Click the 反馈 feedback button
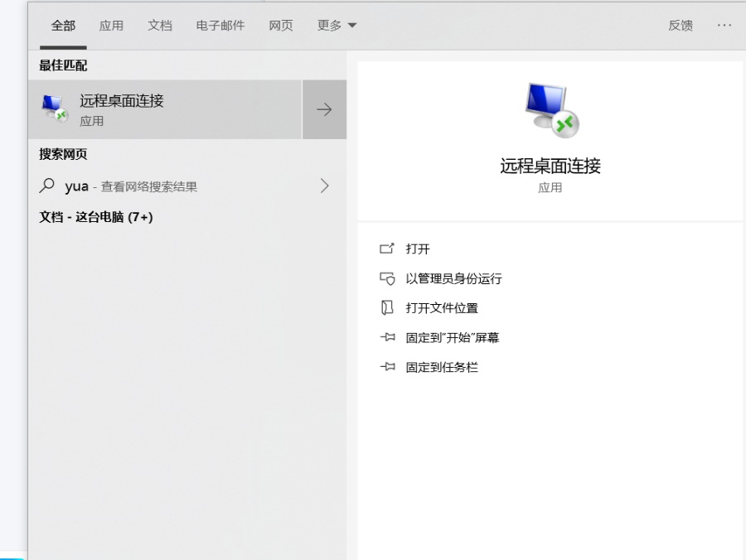Image resolution: width=746 pixels, height=560 pixels. [680, 25]
